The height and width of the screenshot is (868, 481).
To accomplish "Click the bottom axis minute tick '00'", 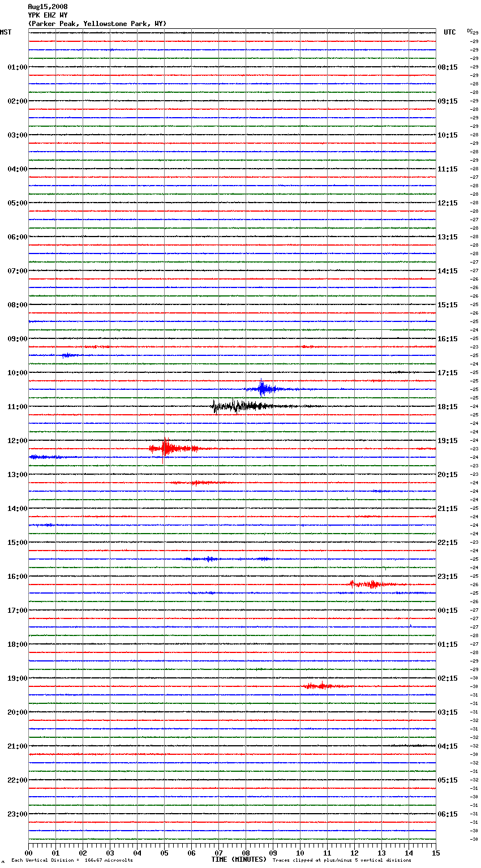I will coord(28,853).
